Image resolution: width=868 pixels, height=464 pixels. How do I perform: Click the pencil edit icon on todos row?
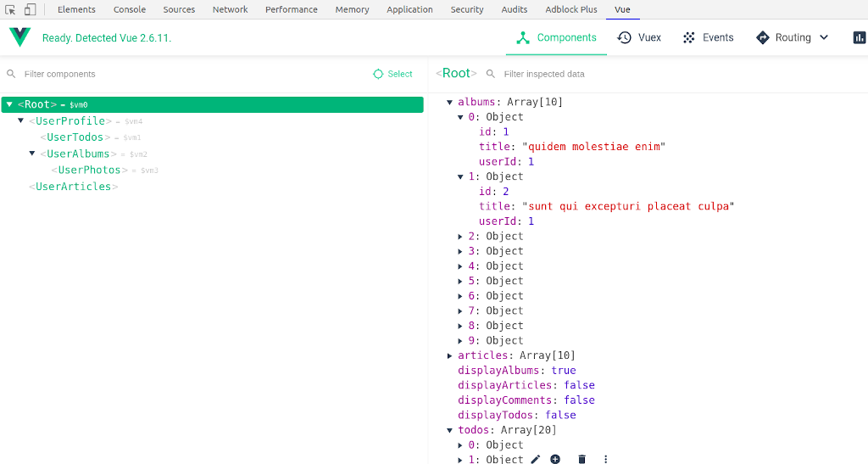click(x=535, y=459)
